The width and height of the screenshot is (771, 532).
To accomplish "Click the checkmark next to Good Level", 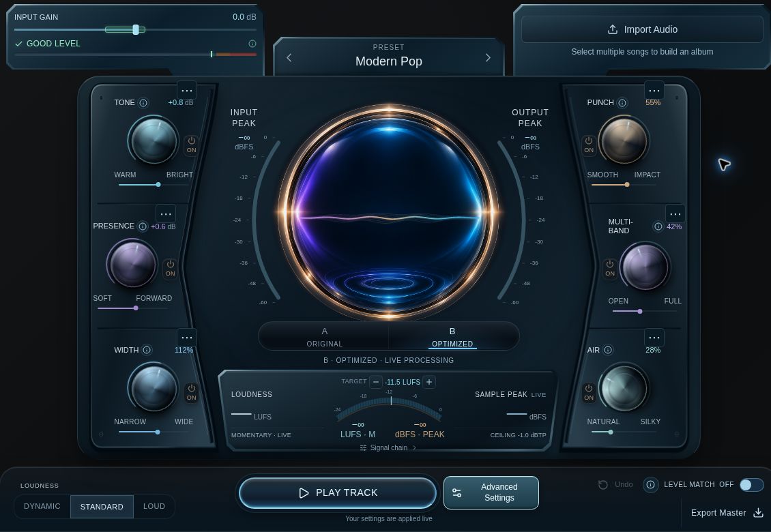I will click(x=18, y=44).
